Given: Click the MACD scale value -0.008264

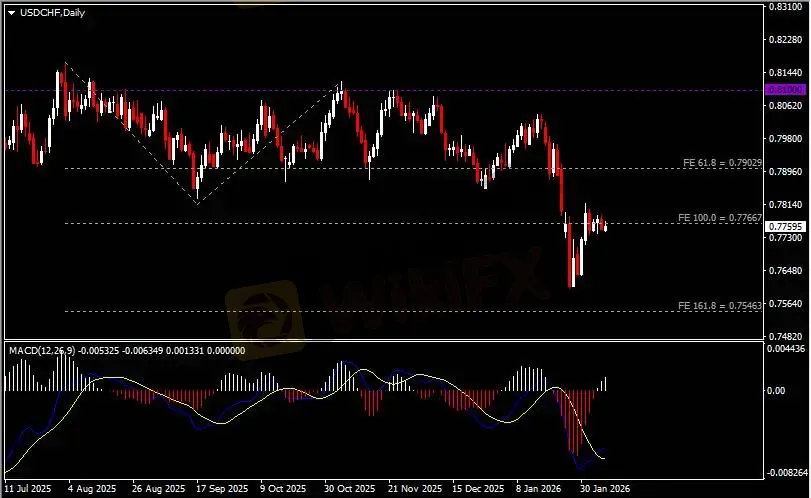Looking at the screenshot, I should tap(785, 471).
